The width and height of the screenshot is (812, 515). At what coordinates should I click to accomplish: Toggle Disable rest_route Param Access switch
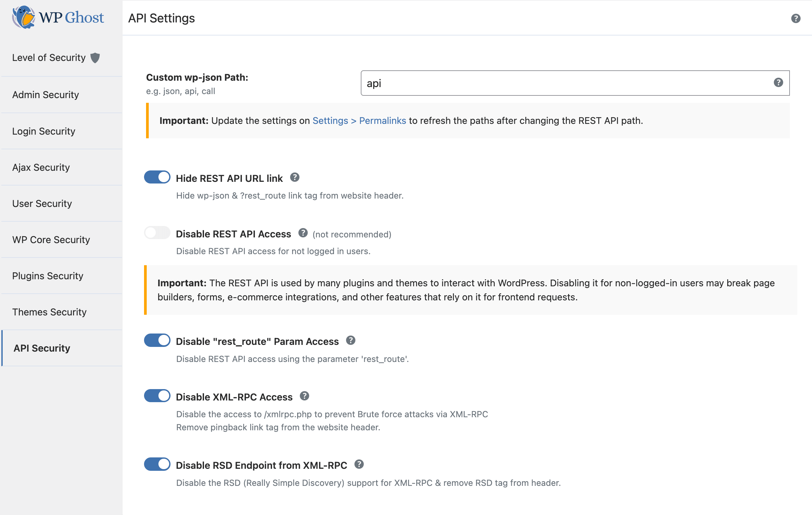point(157,341)
